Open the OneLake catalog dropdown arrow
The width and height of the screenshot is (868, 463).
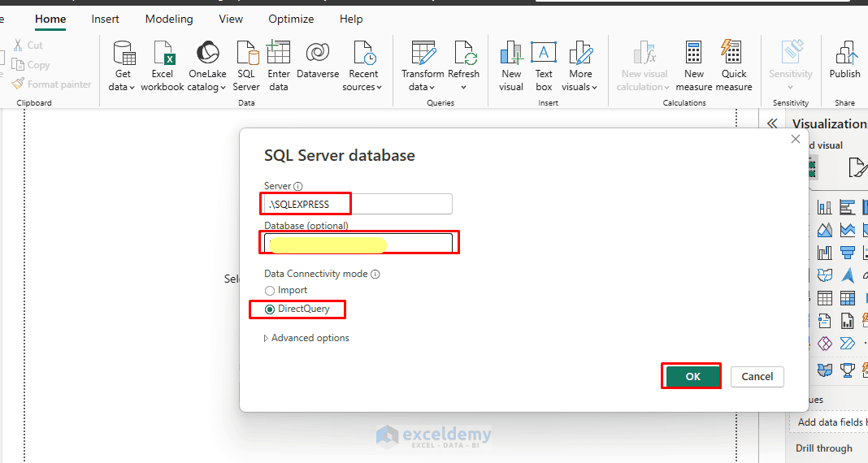223,88
